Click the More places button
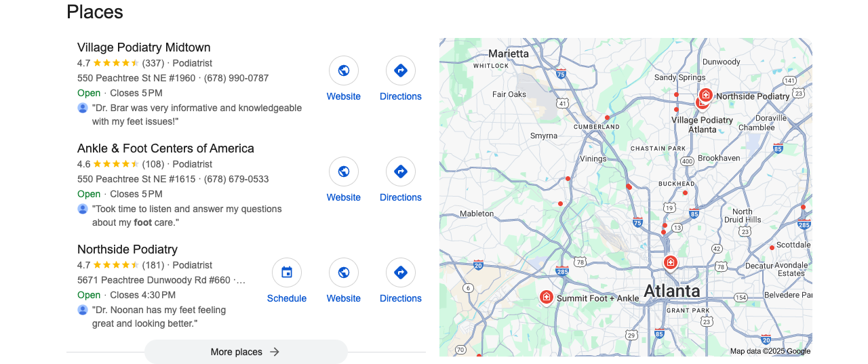868x364 pixels. pos(246,352)
